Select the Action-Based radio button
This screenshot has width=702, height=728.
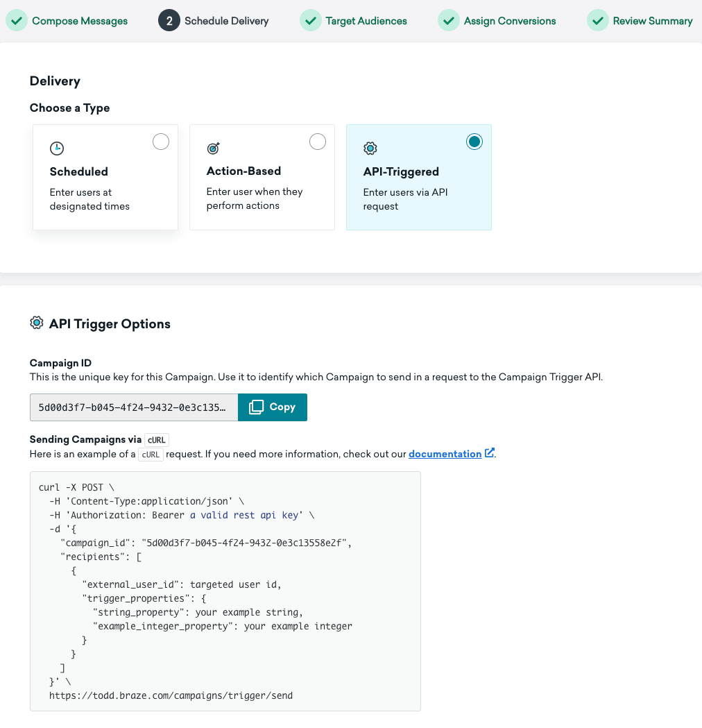pyautogui.click(x=318, y=142)
